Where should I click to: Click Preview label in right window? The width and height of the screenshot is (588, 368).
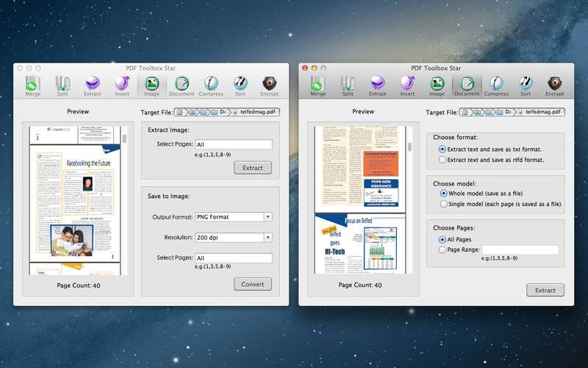point(363,112)
